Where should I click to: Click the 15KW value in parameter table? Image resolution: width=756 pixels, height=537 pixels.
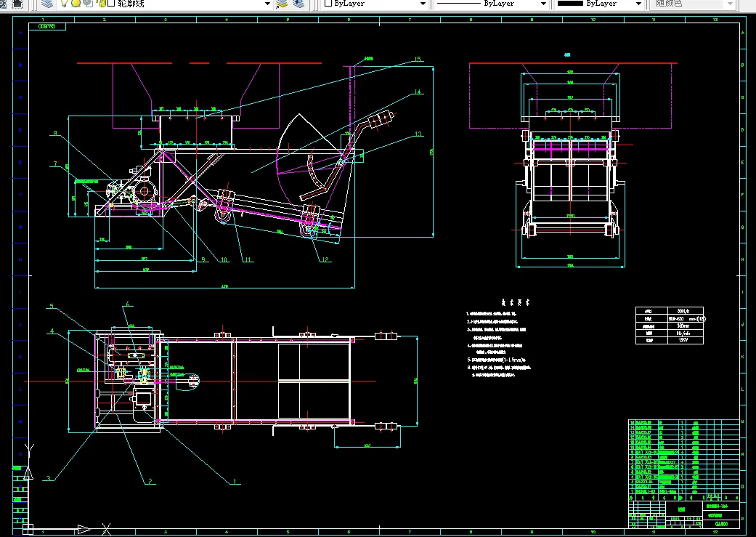683,340
